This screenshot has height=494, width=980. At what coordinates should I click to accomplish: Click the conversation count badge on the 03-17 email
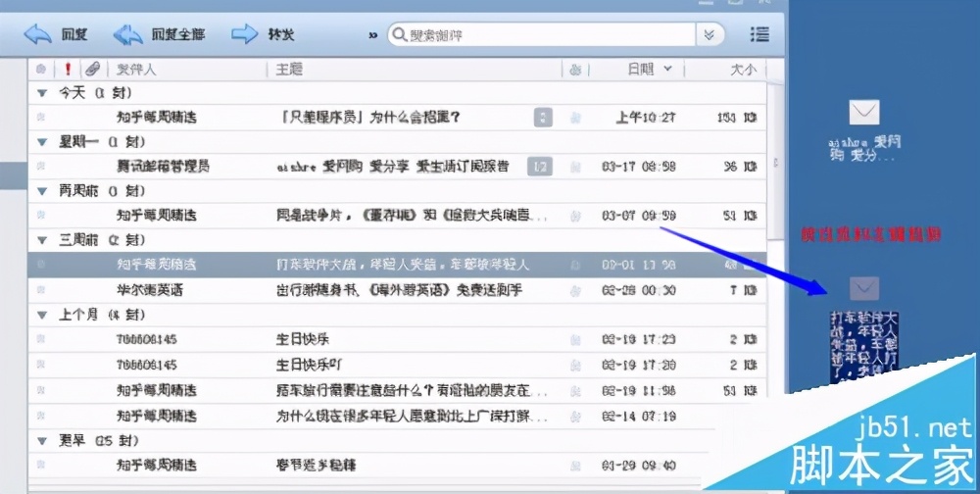click(x=540, y=167)
